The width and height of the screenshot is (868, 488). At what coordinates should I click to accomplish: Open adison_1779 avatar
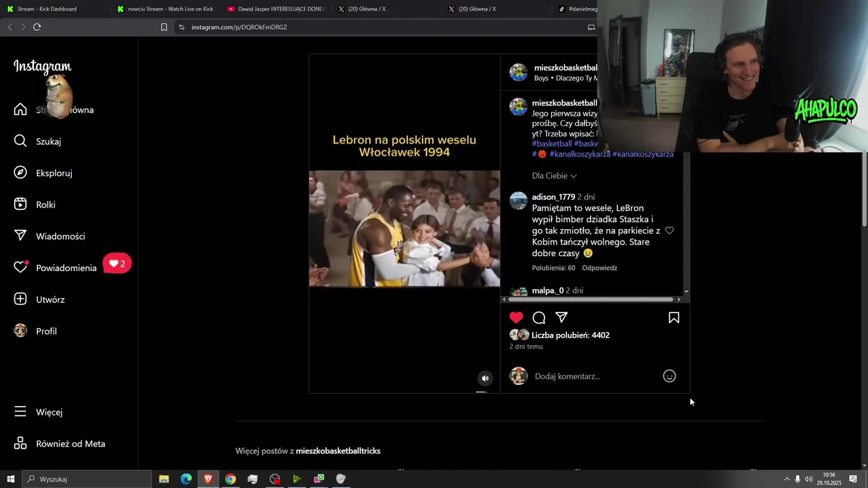tap(519, 201)
